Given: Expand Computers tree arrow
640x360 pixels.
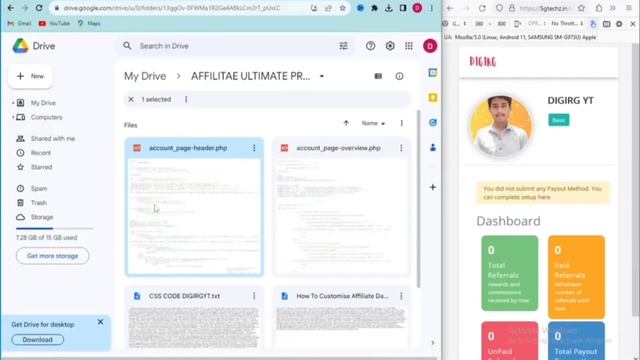Looking at the screenshot, I should coord(13,117).
